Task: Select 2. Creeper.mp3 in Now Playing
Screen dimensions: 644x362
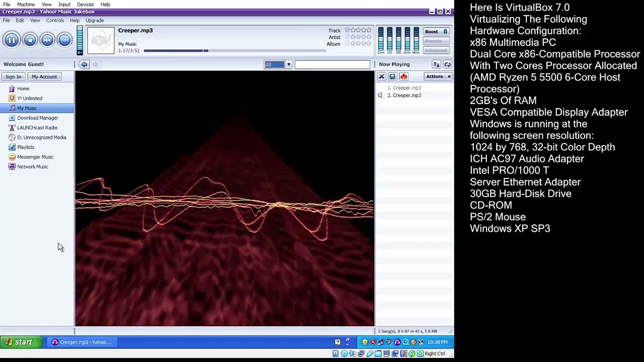Action: tap(404, 96)
